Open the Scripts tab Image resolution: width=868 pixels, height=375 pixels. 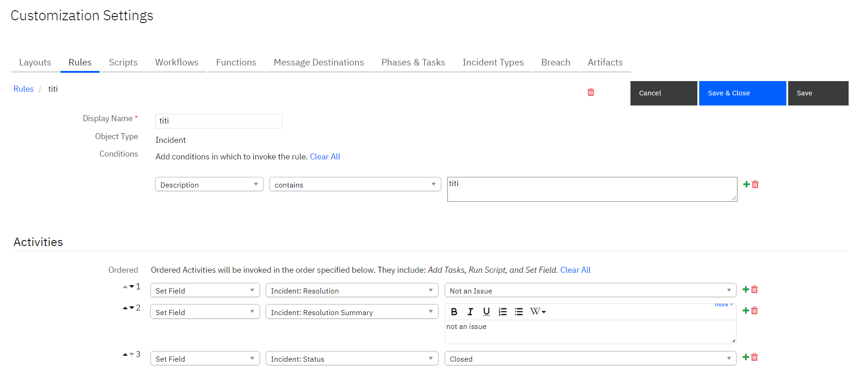coord(123,63)
